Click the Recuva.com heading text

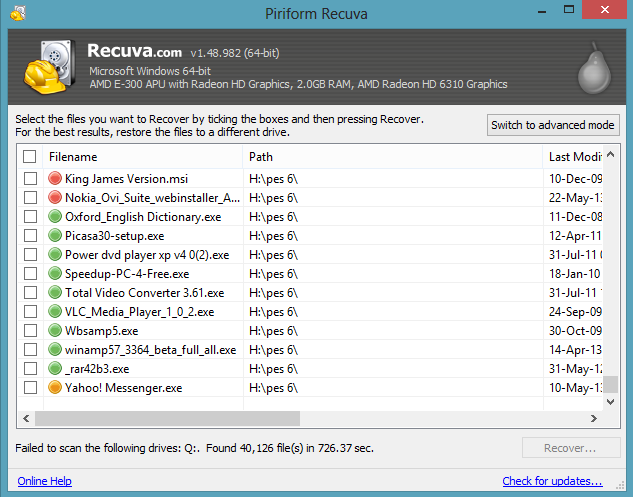134,51
